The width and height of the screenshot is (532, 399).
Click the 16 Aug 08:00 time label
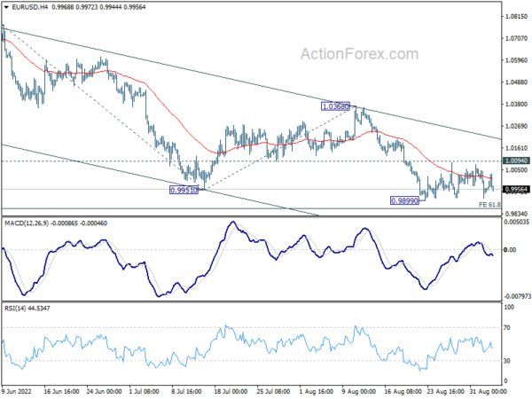point(403,392)
